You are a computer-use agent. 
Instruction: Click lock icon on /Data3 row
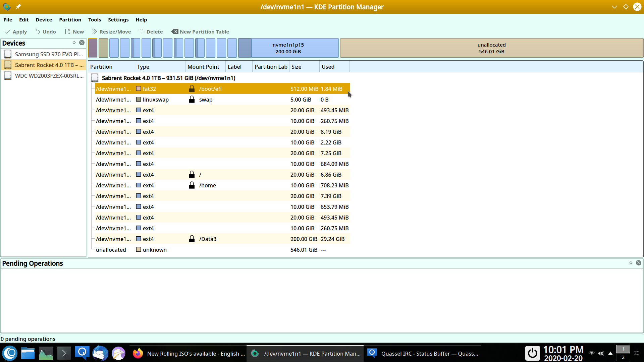click(x=192, y=239)
